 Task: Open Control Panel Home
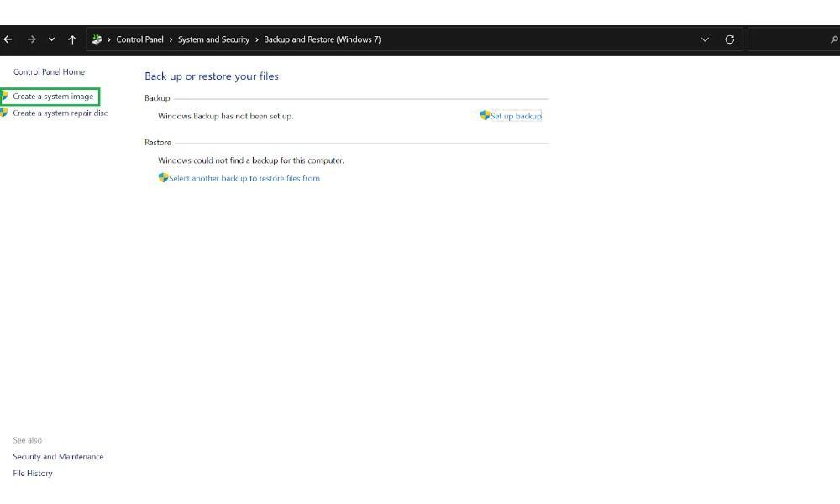(x=49, y=71)
